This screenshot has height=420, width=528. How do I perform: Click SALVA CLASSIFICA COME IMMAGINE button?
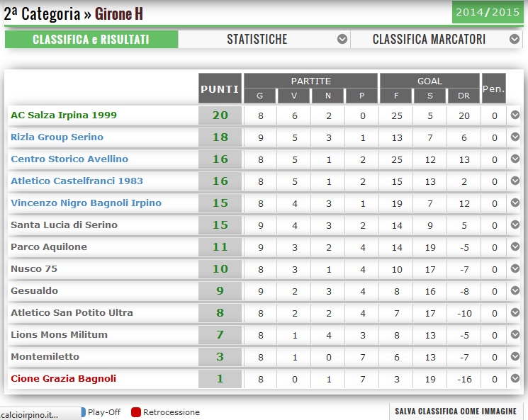[x=456, y=412]
